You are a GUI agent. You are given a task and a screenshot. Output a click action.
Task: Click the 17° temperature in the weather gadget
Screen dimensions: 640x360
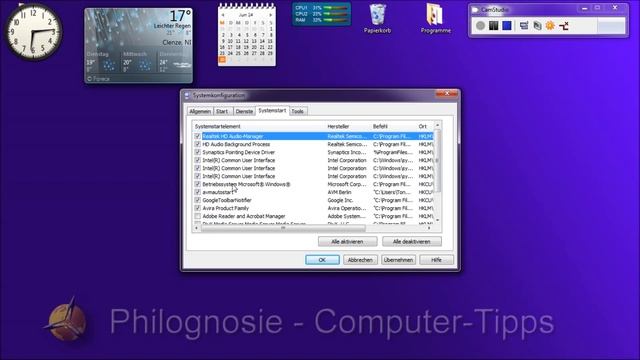pyautogui.click(x=180, y=16)
